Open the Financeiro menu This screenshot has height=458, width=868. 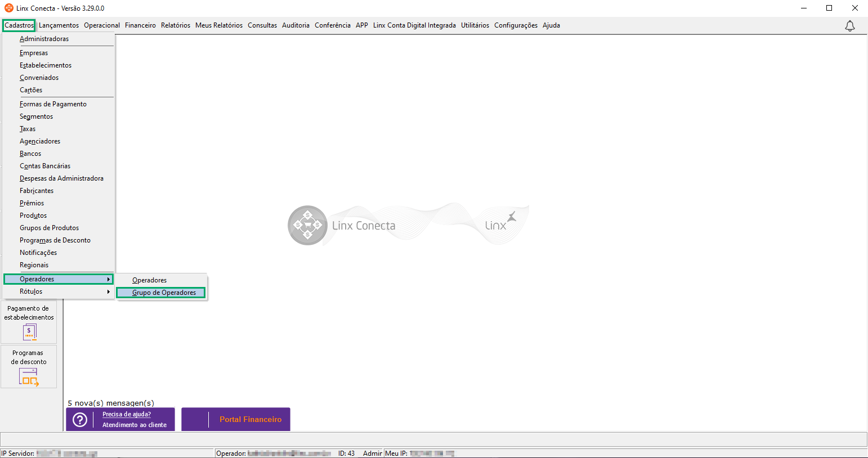pyautogui.click(x=140, y=25)
